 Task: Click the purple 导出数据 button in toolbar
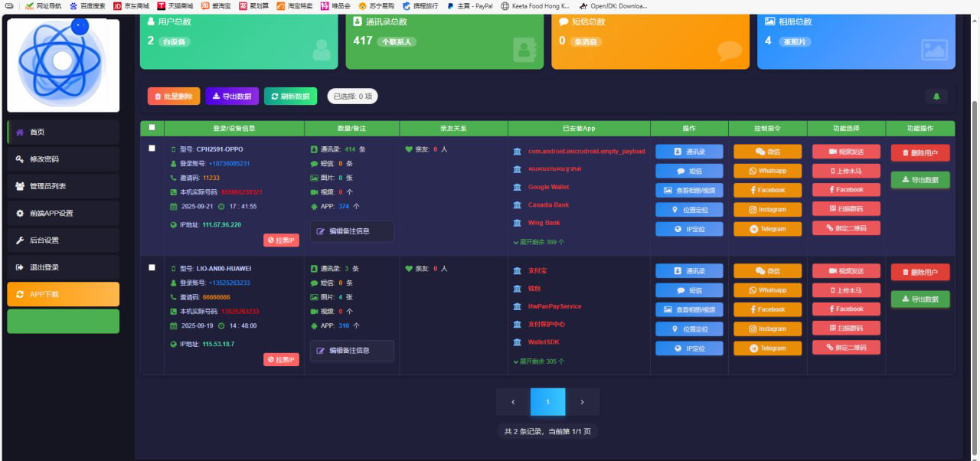tap(232, 96)
